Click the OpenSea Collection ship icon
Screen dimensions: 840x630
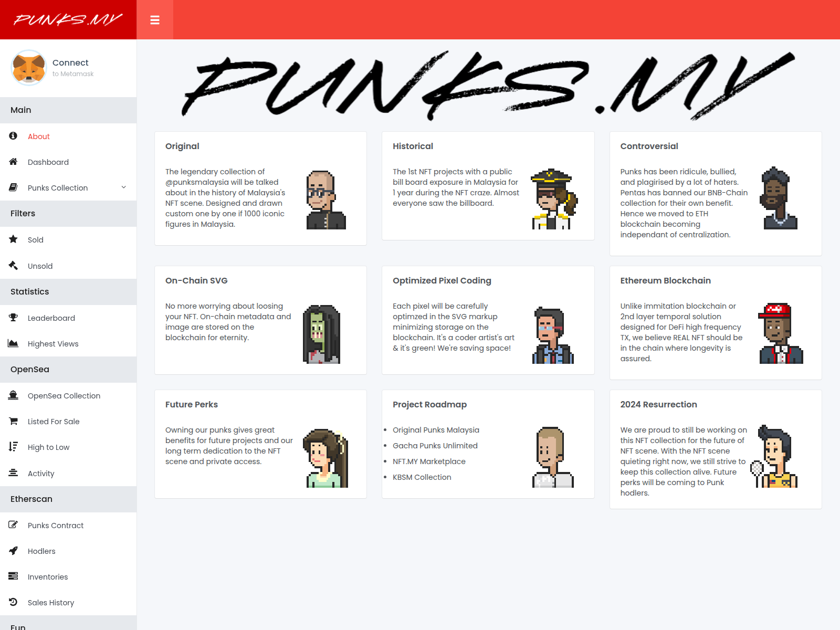[x=13, y=395]
